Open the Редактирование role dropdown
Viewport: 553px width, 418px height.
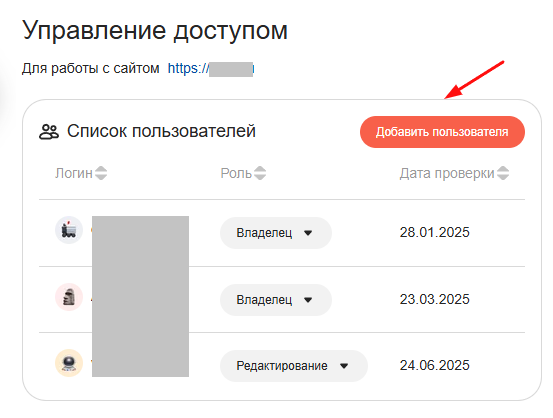coord(294,366)
